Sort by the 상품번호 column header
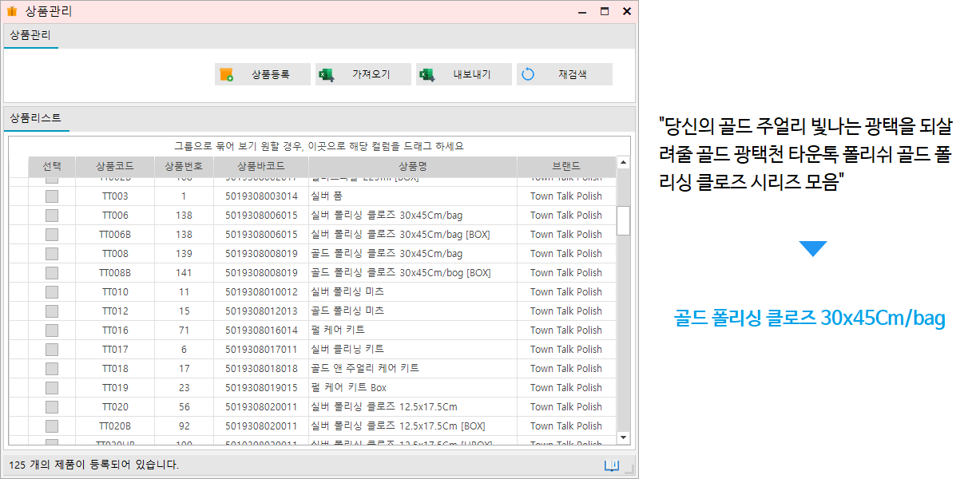 point(184,167)
